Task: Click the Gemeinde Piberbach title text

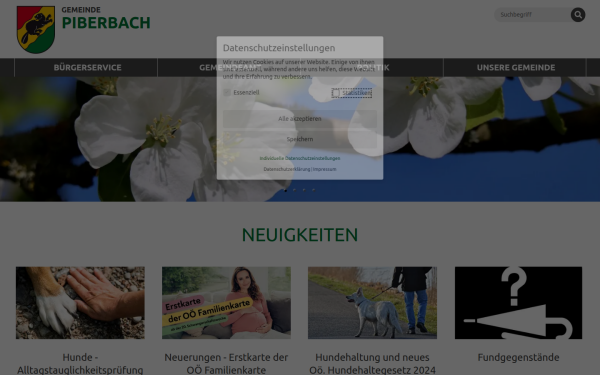Action: click(x=106, y=18)
